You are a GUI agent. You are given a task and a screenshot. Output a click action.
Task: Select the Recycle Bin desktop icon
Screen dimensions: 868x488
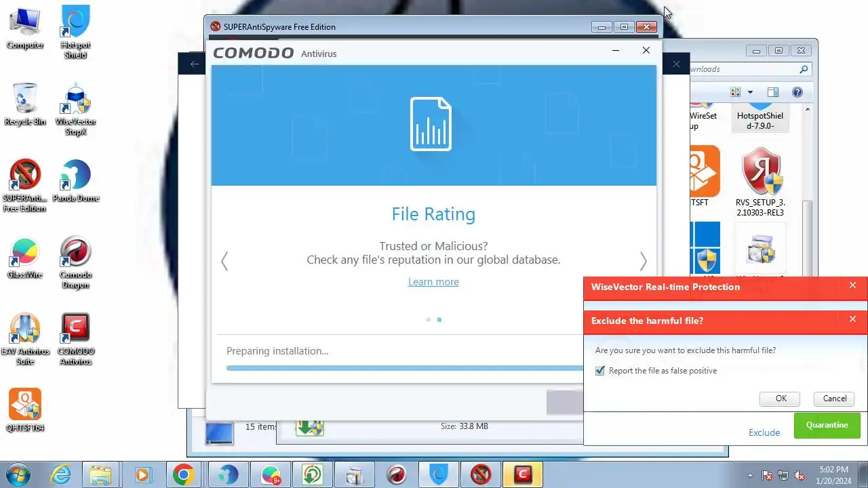[x=25, y=104]
